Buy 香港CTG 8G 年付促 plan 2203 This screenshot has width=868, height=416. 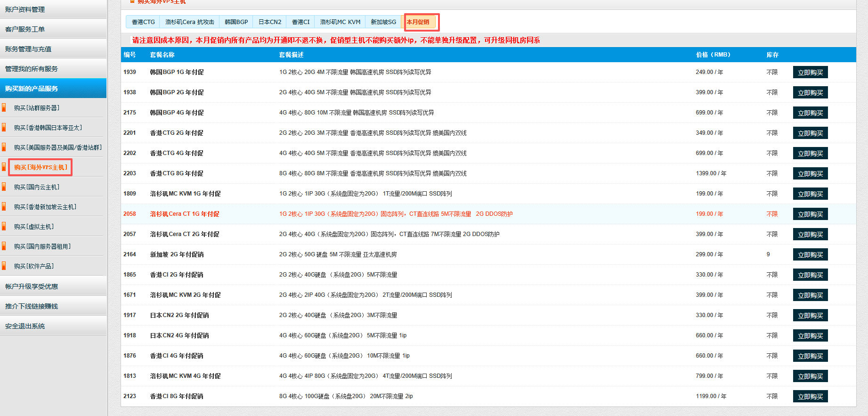pos(810,173)
